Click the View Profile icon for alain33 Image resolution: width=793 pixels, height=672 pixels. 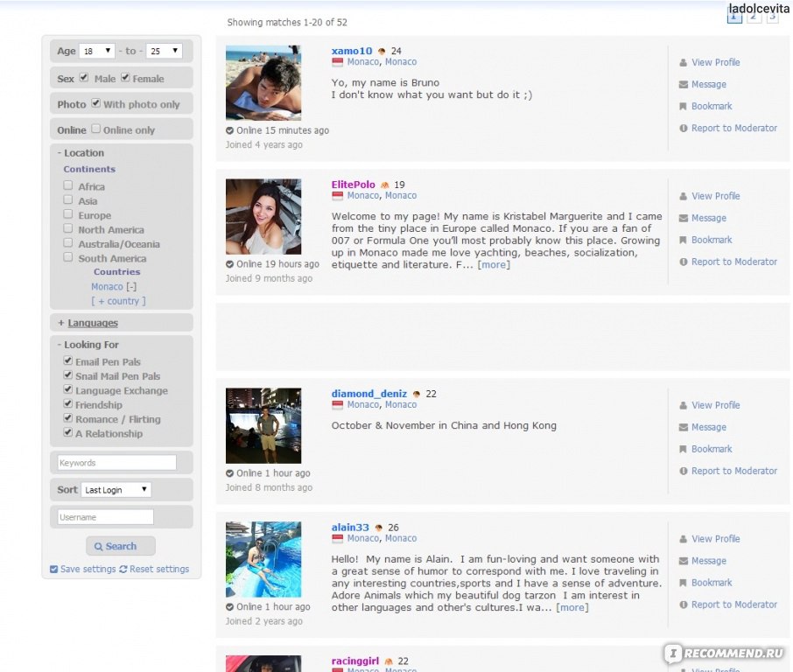(x=684, y=539)
